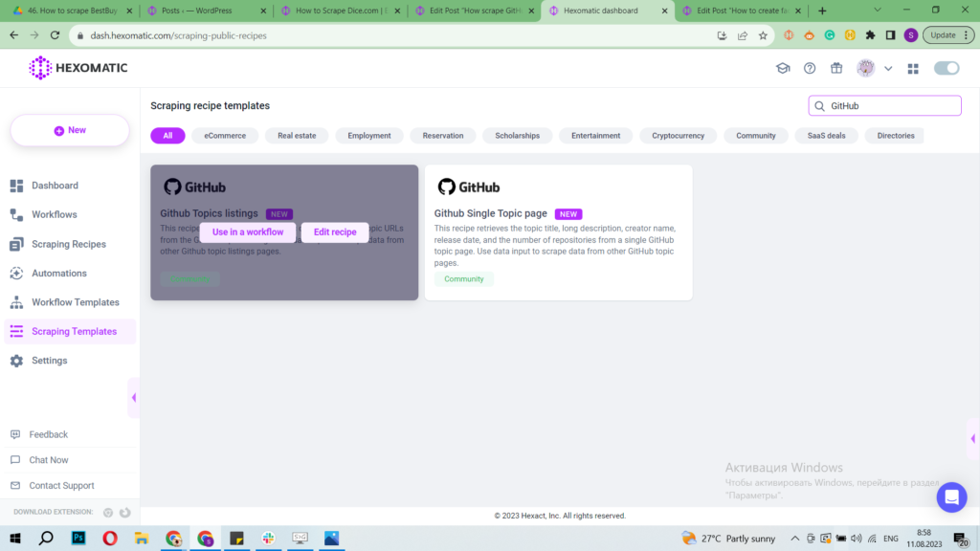Select the All category tab
Viewport: 980px width, 551px height.
[167, 135]
